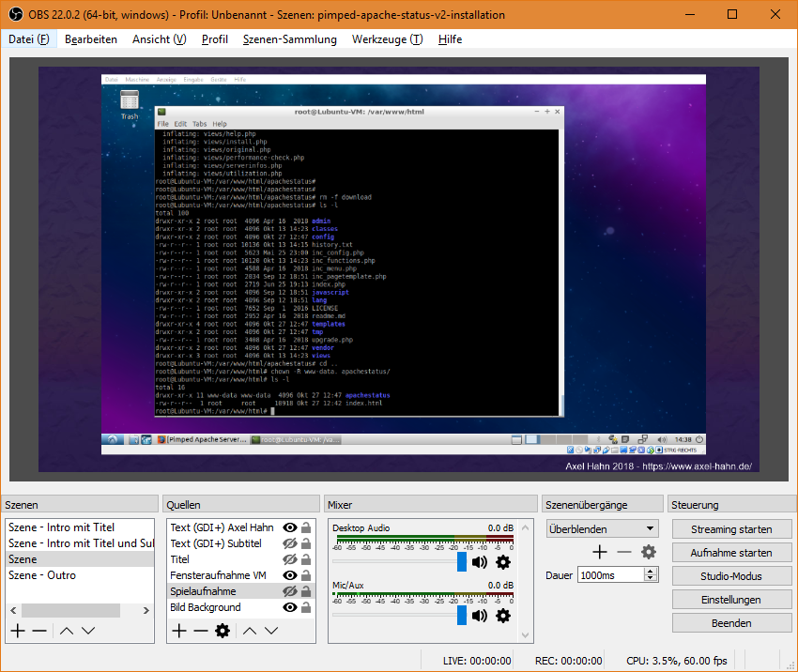This screenshot has width=798, height=672.
Task: Remove selected source in Quellen
Action: tap(201, 631)
